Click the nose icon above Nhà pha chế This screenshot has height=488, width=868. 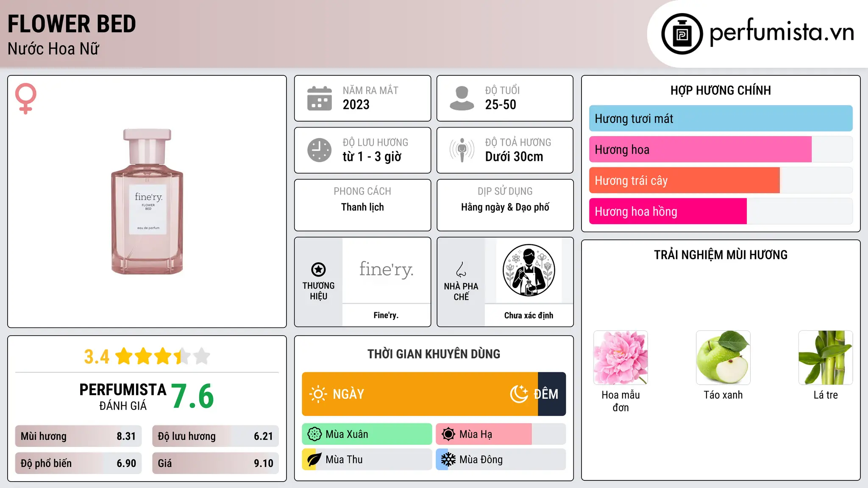pos(461,269)
